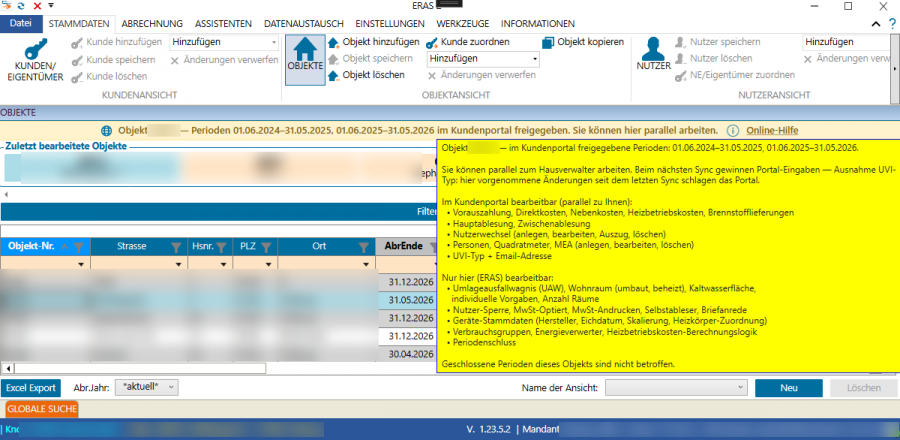The width and height of the screenshot is (900, 440).
Task: Click Kunde speichern in ribbon
Action: 113,60
